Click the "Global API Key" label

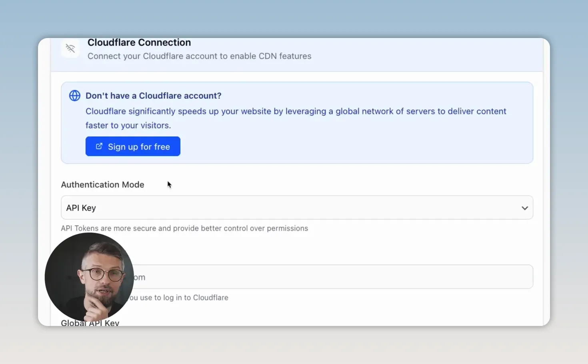click(x=90, y=323)
